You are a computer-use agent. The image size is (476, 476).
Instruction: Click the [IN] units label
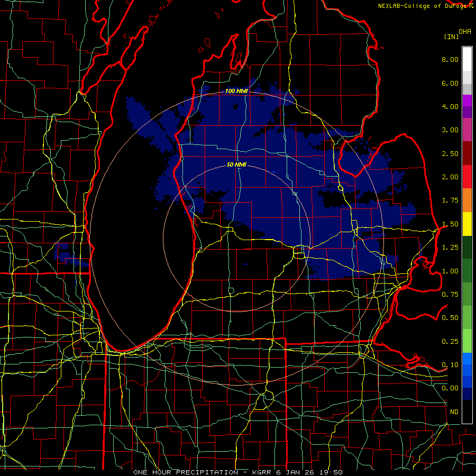452,36
